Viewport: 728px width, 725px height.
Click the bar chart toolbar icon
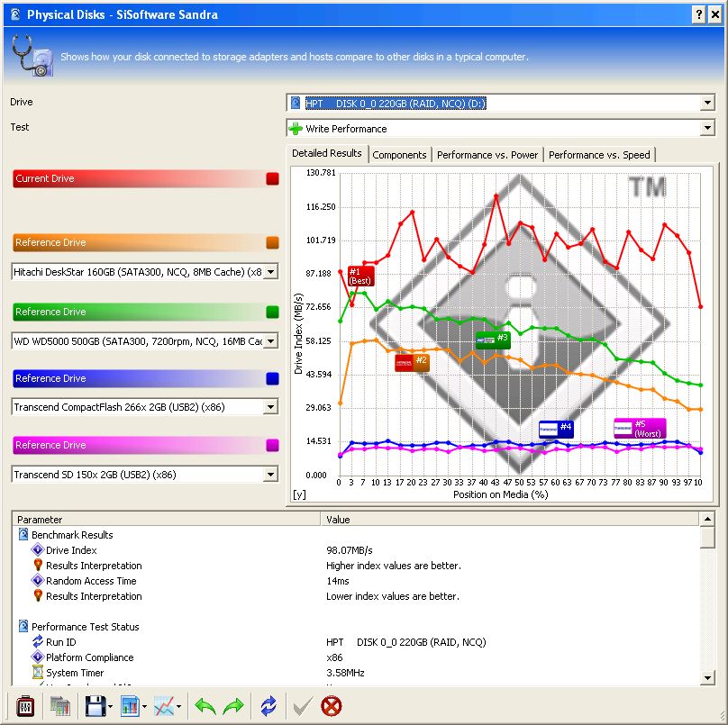tap(131, 706)
